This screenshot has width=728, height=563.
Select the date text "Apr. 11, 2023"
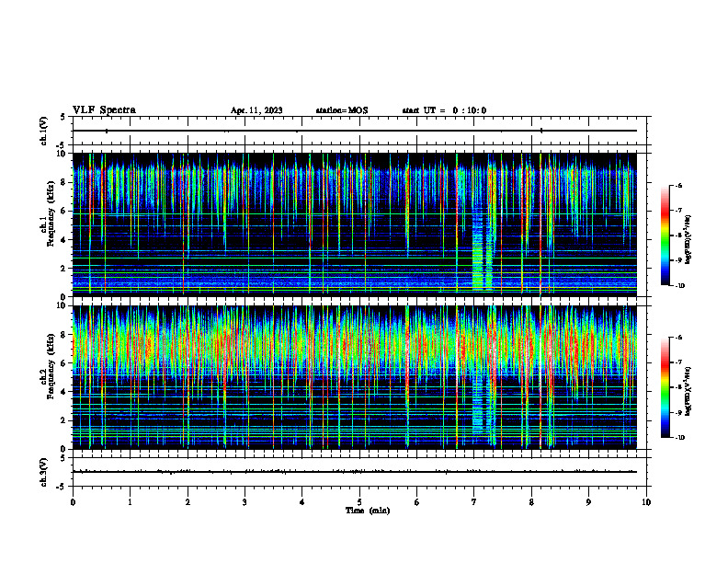(x=256, y=110)
